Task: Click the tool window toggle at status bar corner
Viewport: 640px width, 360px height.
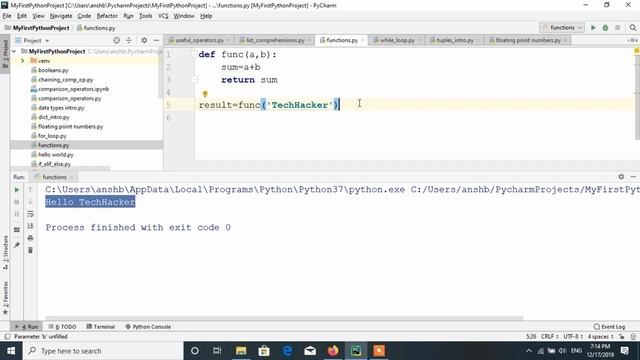Action: coord(7,337)
